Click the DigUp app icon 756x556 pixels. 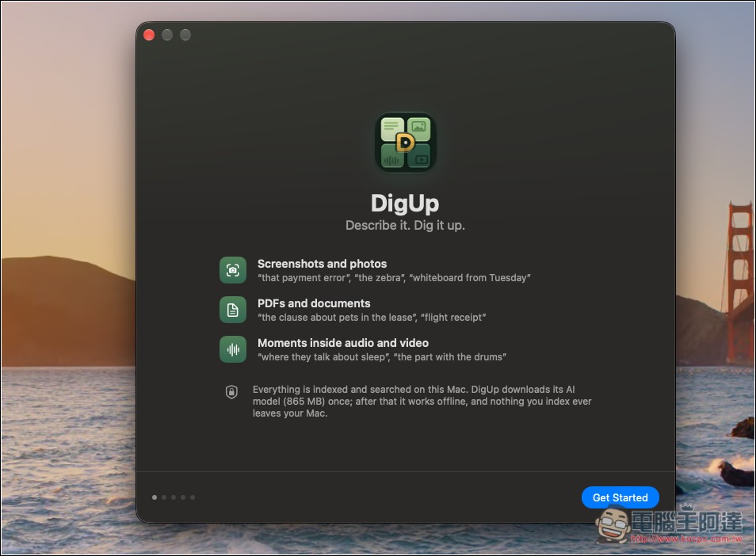tap(406, 143)
